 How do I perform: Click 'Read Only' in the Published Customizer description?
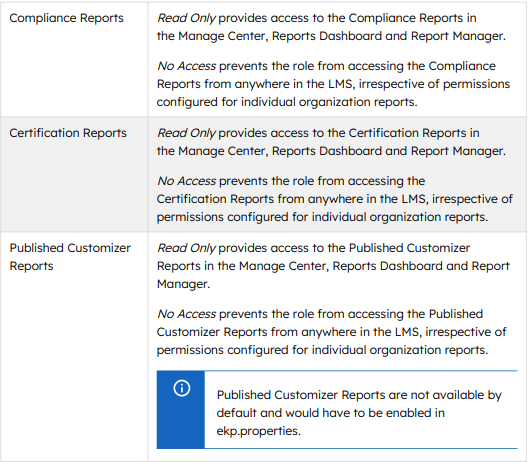click(186, 248)
